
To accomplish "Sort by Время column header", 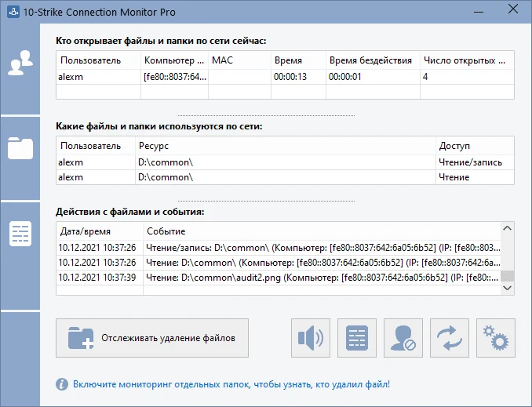I will (x=299, y=60).
